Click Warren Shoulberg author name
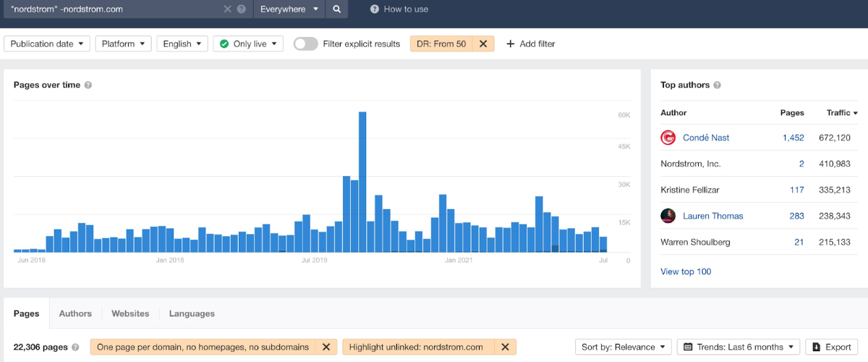The height and width of the screenshot is (362, 868). click(x=695, y=242)
